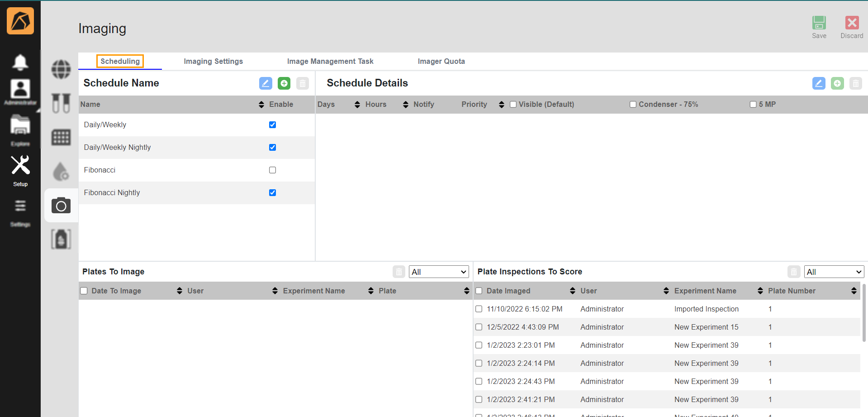Enable the Fibonacci schedule checkbox
The height and width of the screenshot is (417, 868).
click(272, 170)
